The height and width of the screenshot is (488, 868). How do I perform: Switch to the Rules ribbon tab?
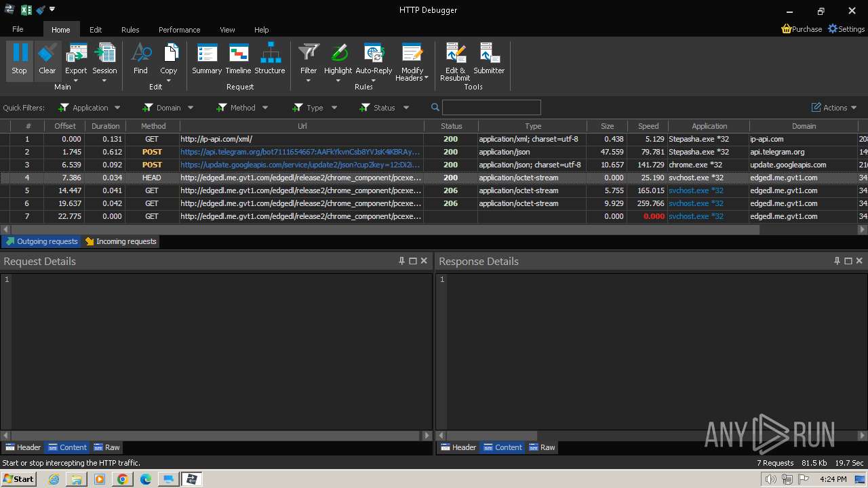(130, 30)
